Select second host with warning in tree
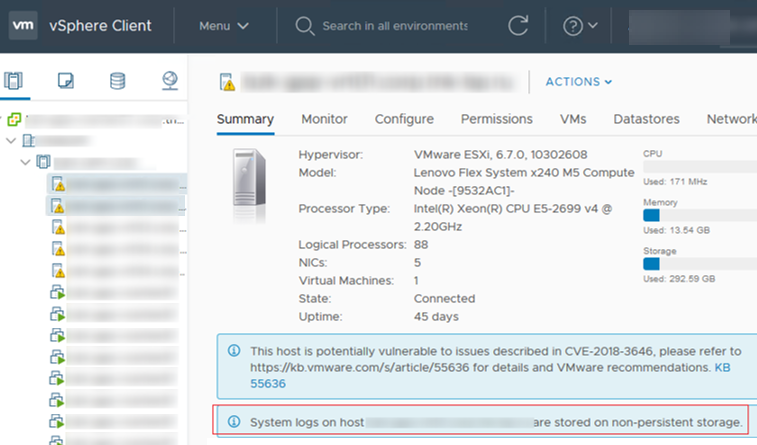This screenshot has height=445, width=757. coord(116,206)
